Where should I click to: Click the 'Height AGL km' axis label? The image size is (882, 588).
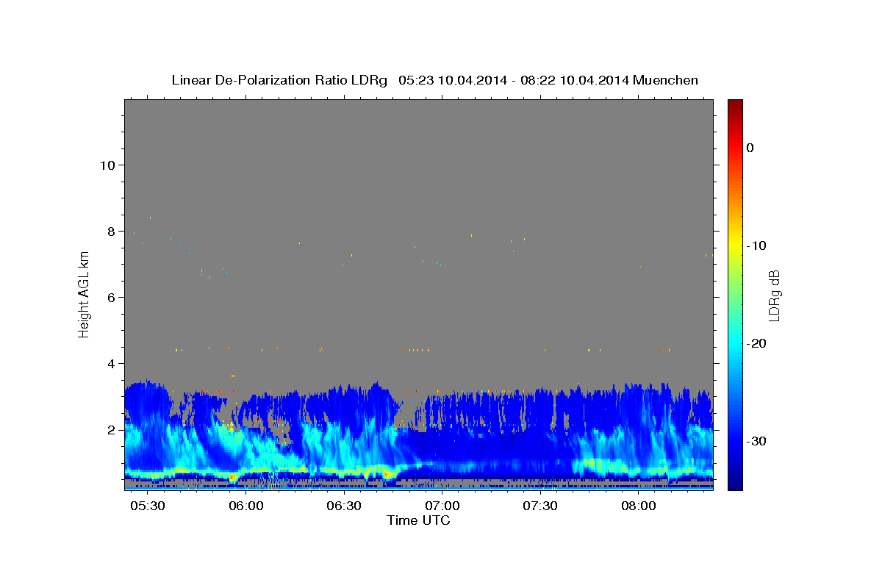(84, 294)
